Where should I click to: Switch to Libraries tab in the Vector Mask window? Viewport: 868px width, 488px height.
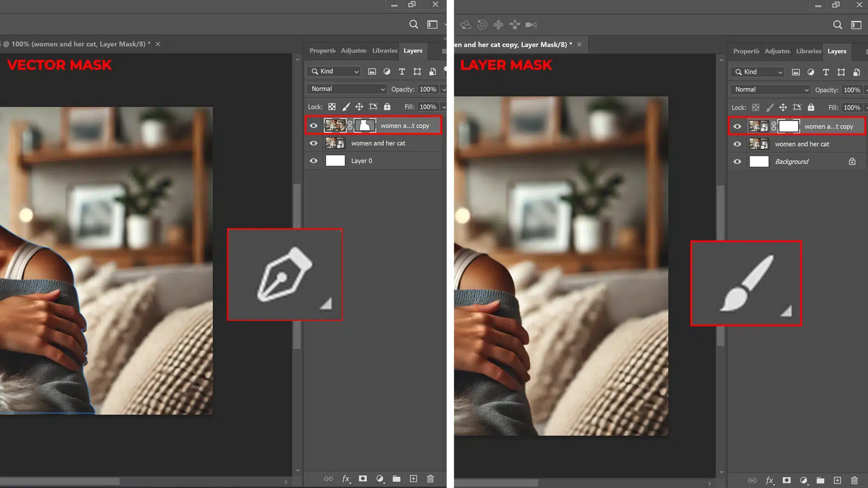385,51
